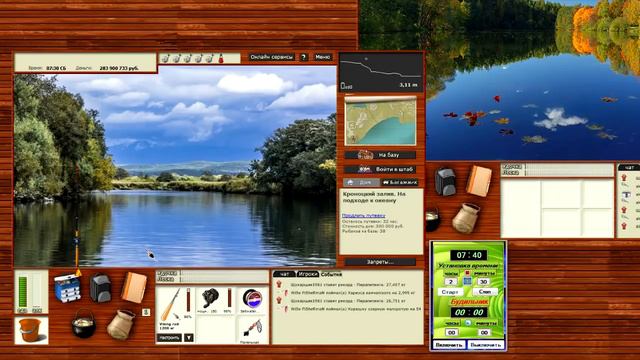Click Войти в штаб button
Viewport: 640px width, 360px height.
[x=380, y=169]
